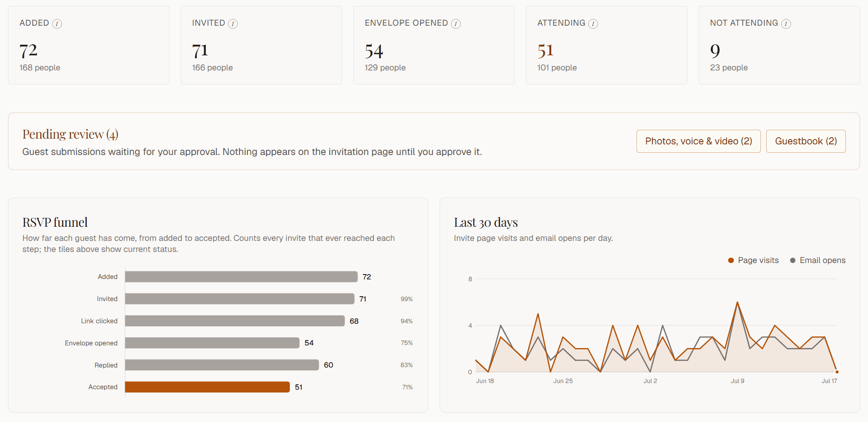This screenshot has width=868, height=422.
Task: Click the info icon next to NOT ATTENDING
Action: point(786,24)
